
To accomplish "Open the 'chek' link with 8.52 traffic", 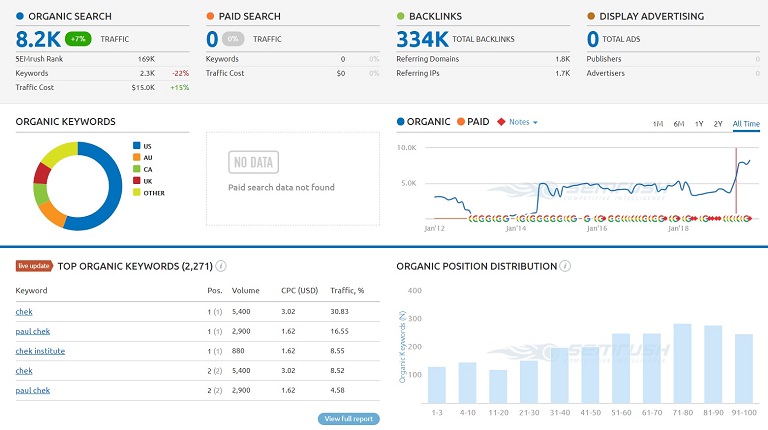I will (24, 371).
